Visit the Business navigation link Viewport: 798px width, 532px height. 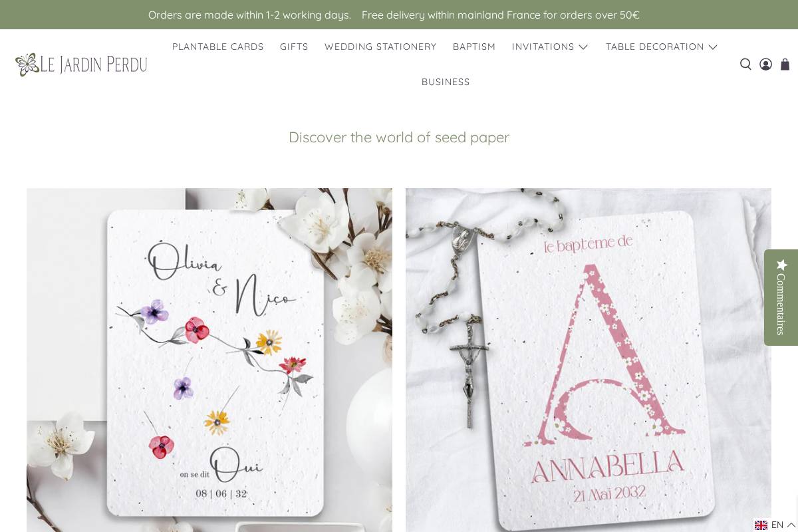[446, 82]
